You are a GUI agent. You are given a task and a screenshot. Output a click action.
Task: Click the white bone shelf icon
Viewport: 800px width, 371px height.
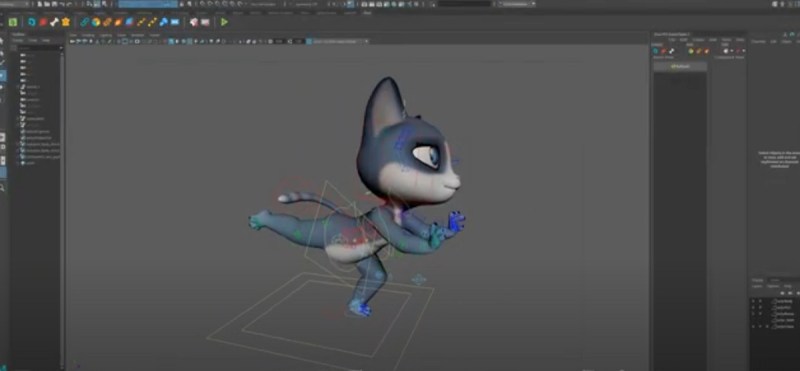54,22
